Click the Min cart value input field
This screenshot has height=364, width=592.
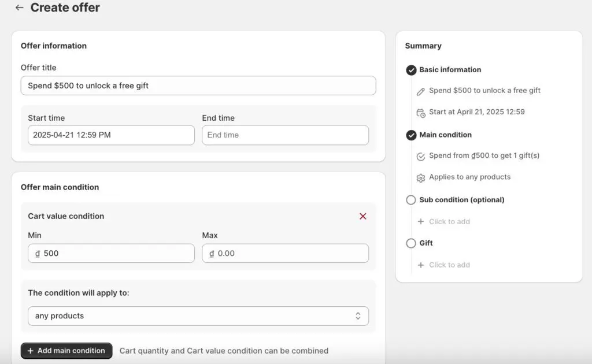[x=111, y=254]
